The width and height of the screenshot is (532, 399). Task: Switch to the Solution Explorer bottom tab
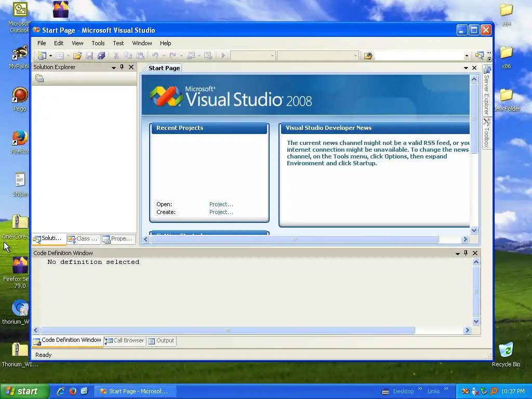[x=48, y=238]
